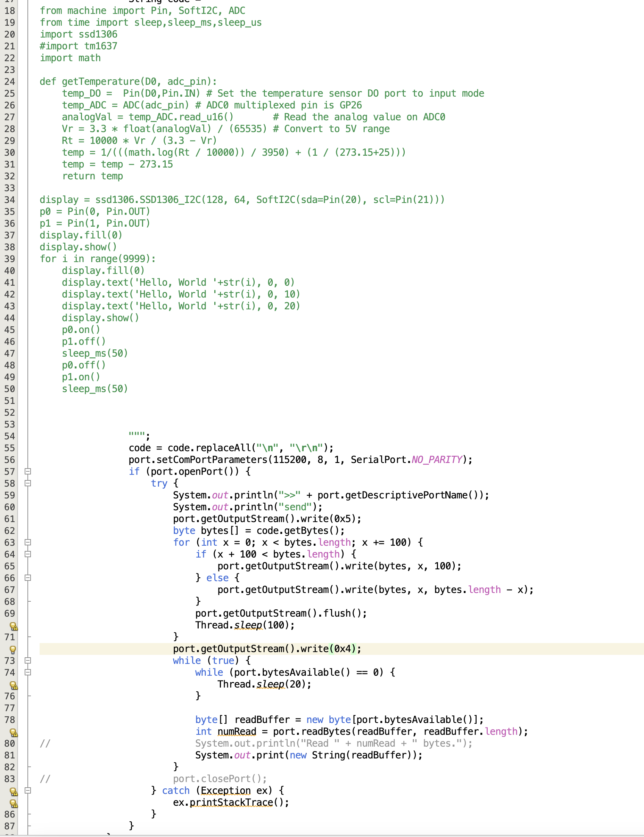Click the warning hint icon beside ex.printStackTrace()

click(14, 803)
